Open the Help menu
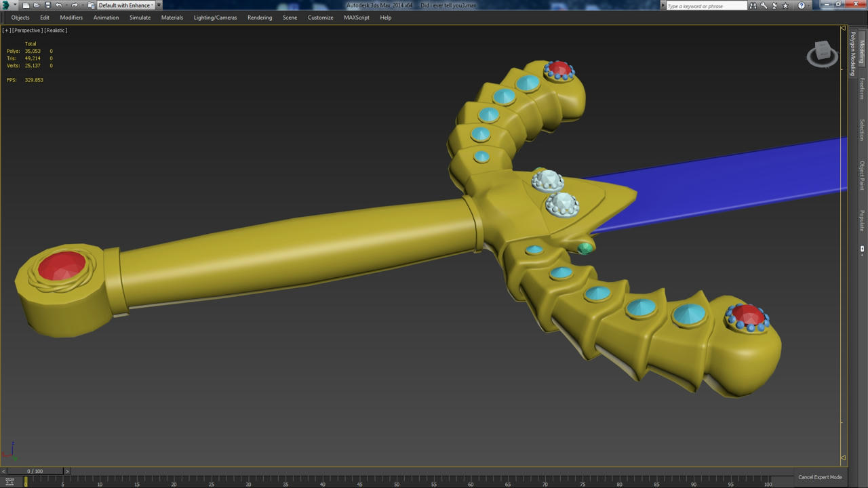Image resolution: width=868 pixels, height=488 pixels. 386,18
